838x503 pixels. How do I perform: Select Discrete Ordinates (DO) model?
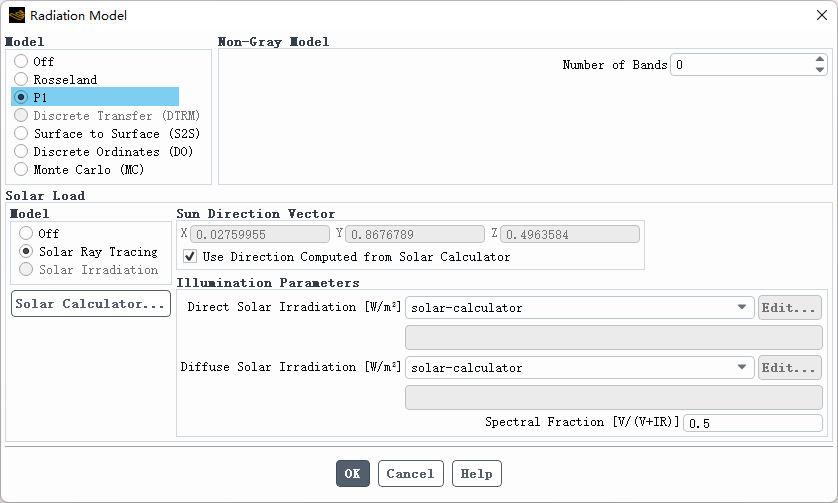pos(21,151)
